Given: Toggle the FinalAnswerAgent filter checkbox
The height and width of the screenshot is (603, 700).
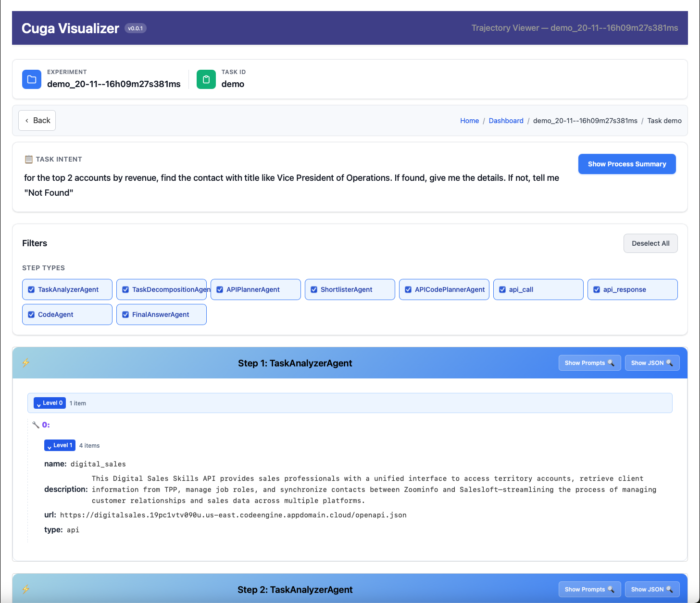Looking at the screenshot, I should coord(125,314).
